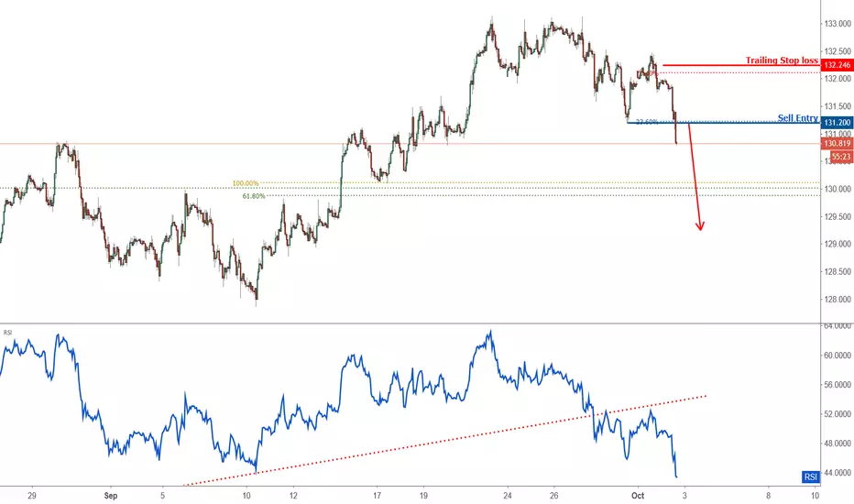This screenshot has height=504, width=854.
Task: Click the 133.000 price axis label
Action: pyautogui.click(x=838, y=24)
